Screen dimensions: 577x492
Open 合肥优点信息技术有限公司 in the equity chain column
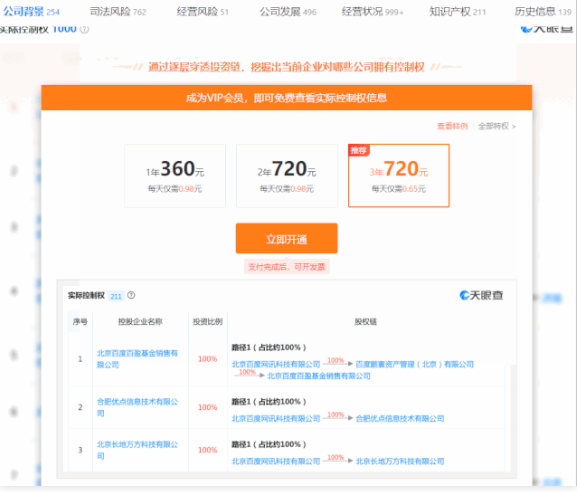(x=400, y=418)
